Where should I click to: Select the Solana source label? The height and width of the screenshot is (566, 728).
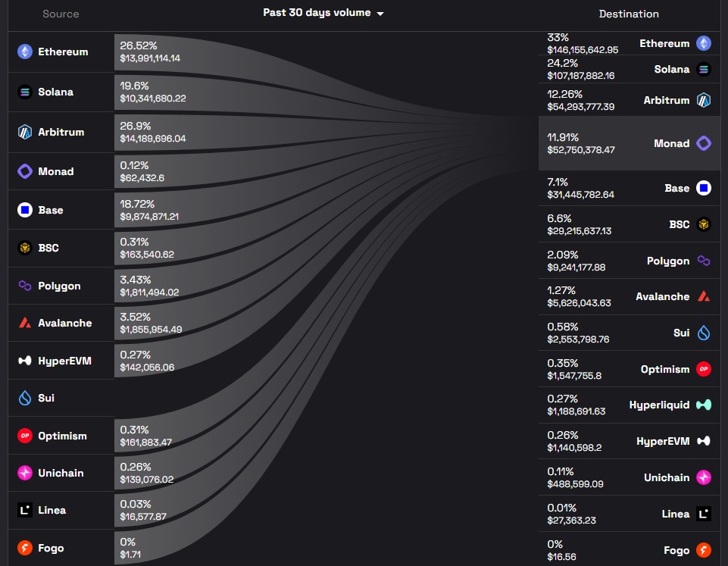56,92
